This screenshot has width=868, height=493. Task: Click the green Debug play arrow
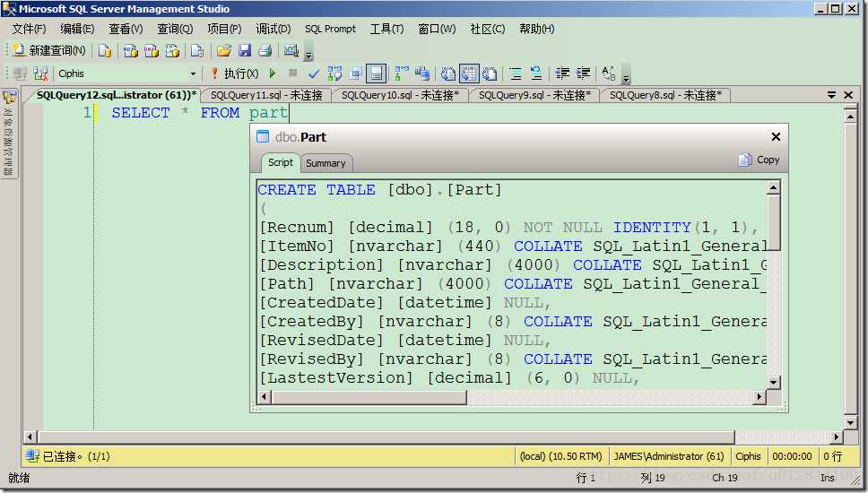pos(272,74)
